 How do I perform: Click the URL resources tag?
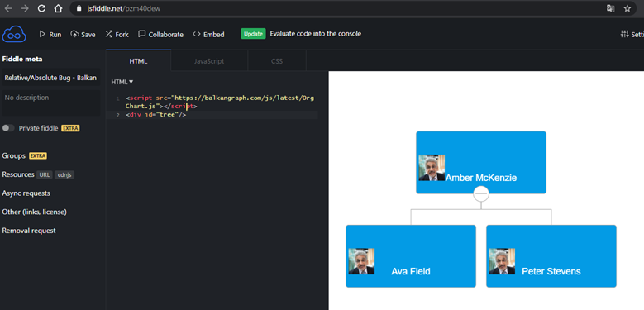point(45,175)
